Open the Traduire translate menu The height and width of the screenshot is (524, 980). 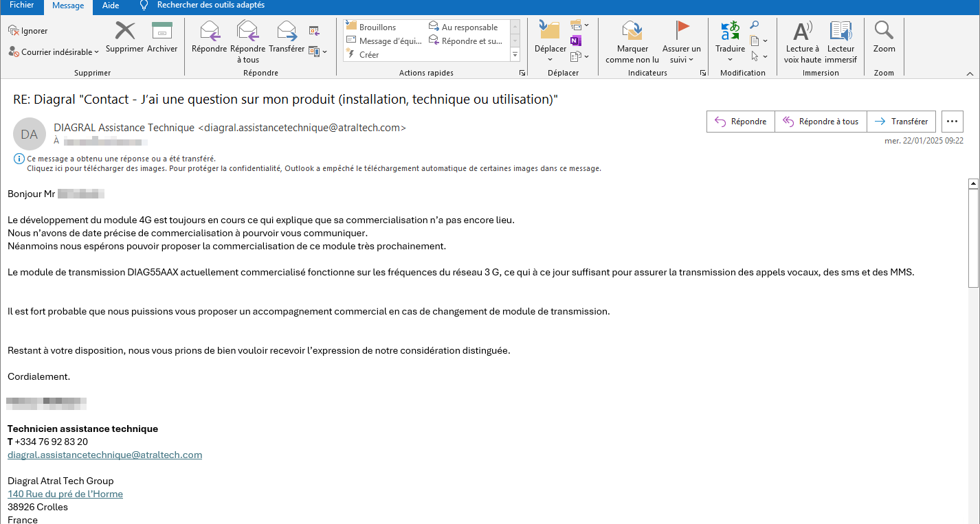click(x=730, y=41)
